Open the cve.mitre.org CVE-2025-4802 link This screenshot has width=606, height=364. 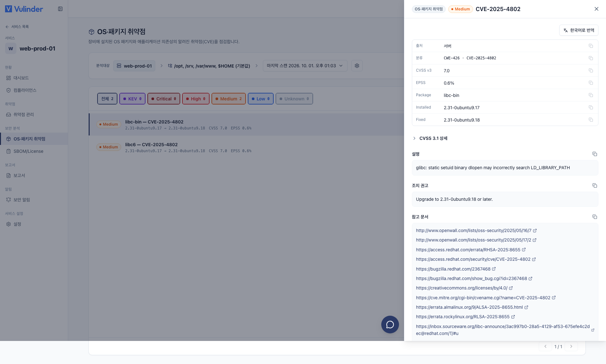(x=486, y=298)
